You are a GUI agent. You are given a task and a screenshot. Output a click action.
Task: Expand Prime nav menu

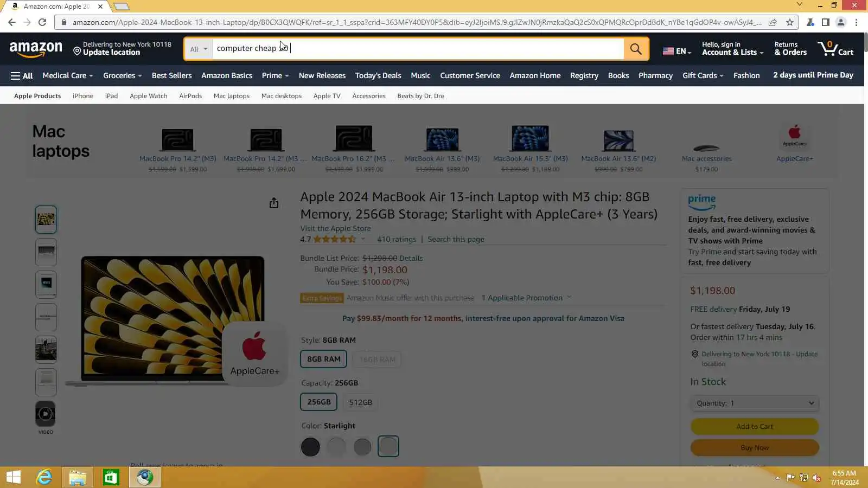tap(275, 75)
